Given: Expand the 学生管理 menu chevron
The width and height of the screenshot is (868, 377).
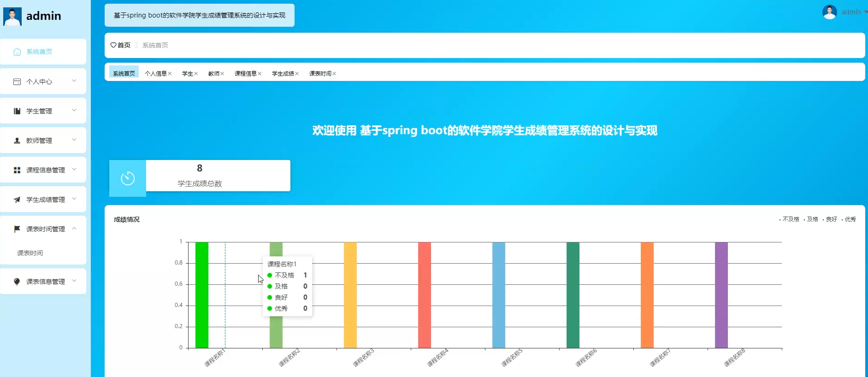Looking at the screenshot, I should [x=74, y=111].
